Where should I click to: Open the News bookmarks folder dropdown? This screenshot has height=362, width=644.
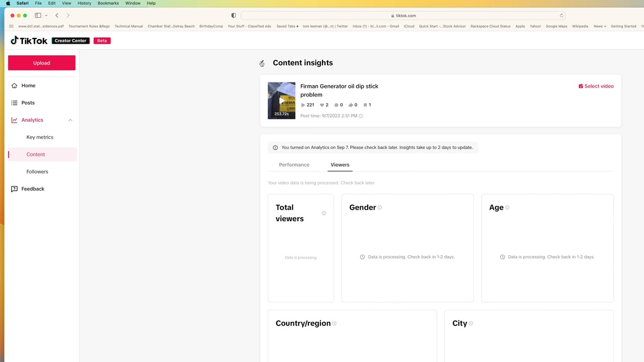pos(600,26)
